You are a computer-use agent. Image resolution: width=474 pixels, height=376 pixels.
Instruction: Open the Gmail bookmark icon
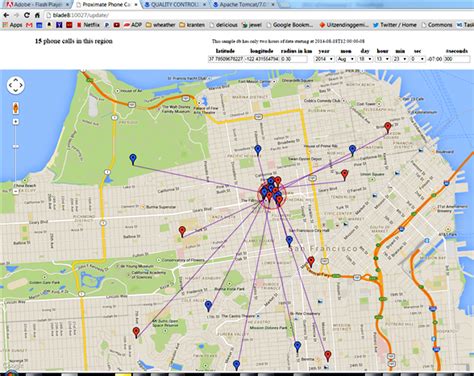tap(29, 25)
